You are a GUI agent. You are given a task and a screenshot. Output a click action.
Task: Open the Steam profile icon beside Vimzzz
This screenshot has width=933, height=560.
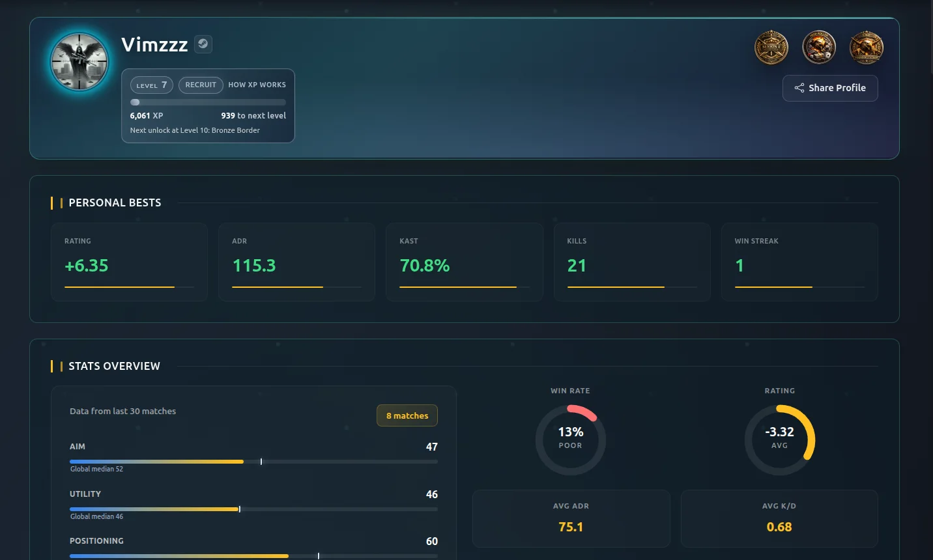coord(203,44)
